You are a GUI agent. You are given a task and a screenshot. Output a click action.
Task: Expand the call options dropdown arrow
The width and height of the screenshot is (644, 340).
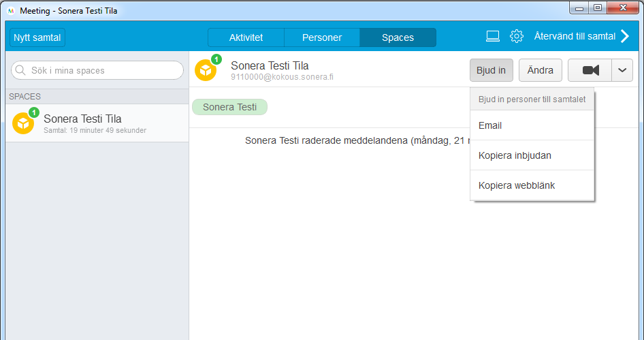point(622,70)
